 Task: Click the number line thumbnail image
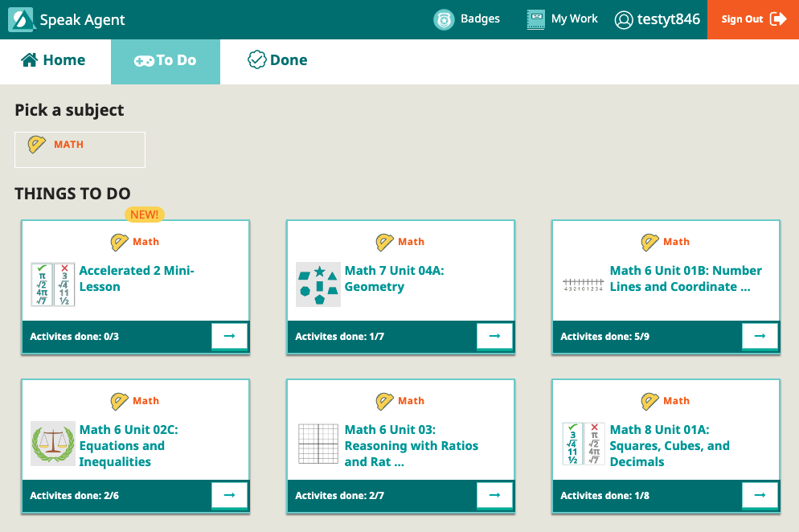pos(583,283)
